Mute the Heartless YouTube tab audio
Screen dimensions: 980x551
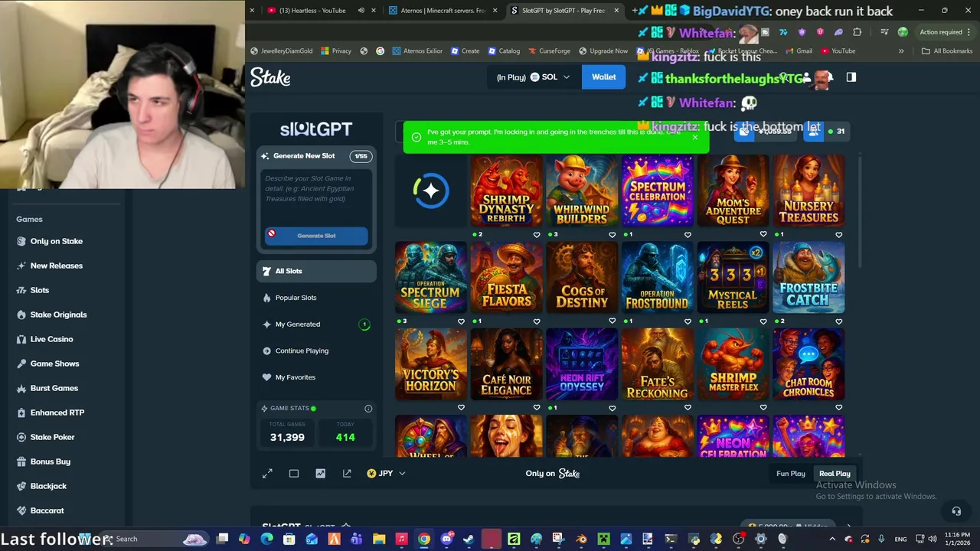click(x=361, y=11)
